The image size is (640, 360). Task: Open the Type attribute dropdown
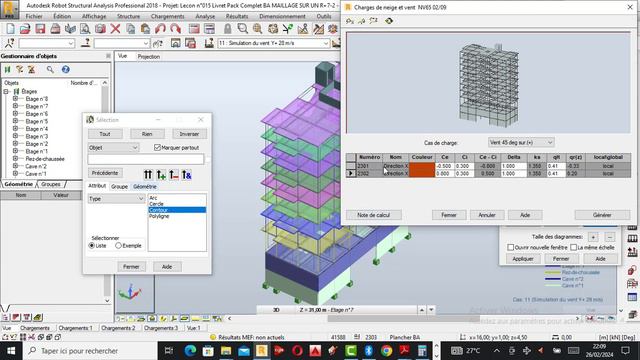(116, 199)
